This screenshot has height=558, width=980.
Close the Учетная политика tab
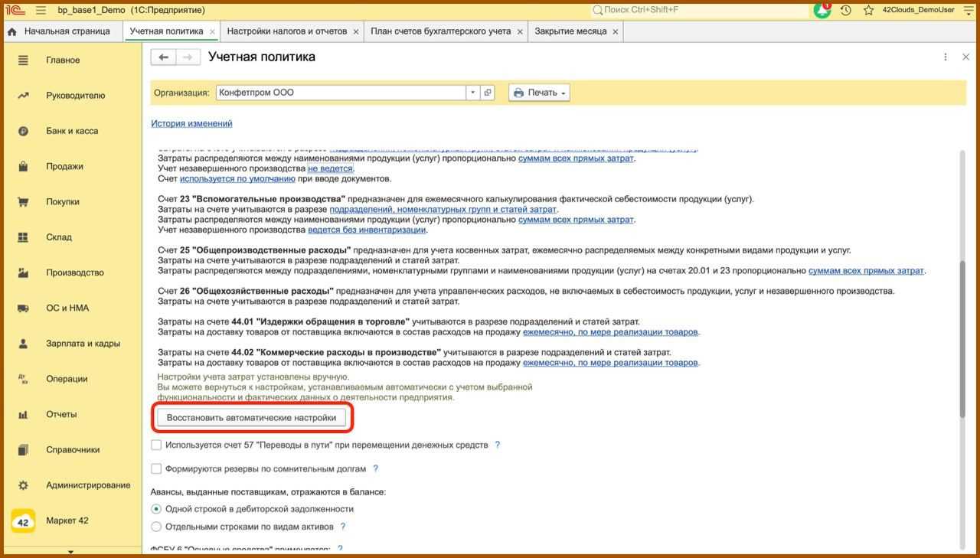pyautogui.click(x=212, y=31)
